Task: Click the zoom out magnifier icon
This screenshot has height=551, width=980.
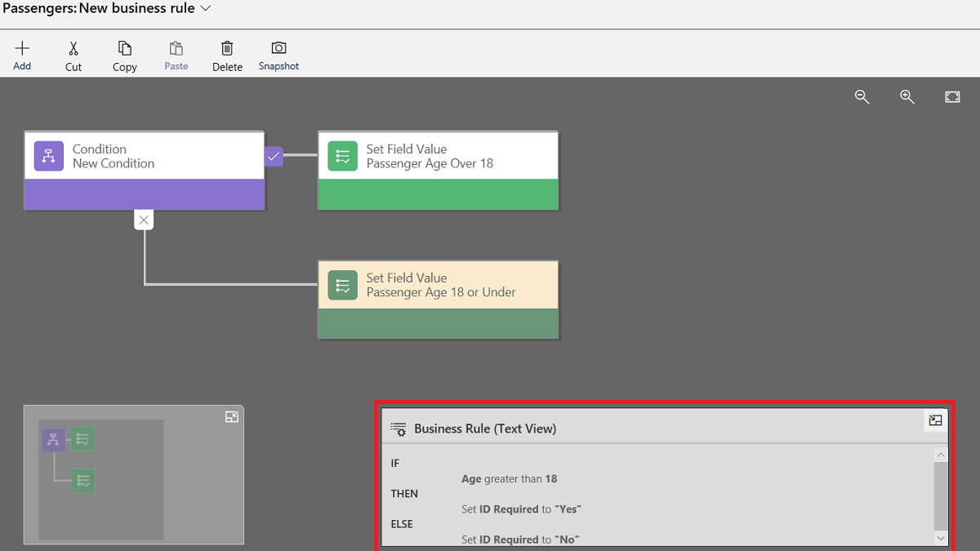Action: tap(862, 96)
